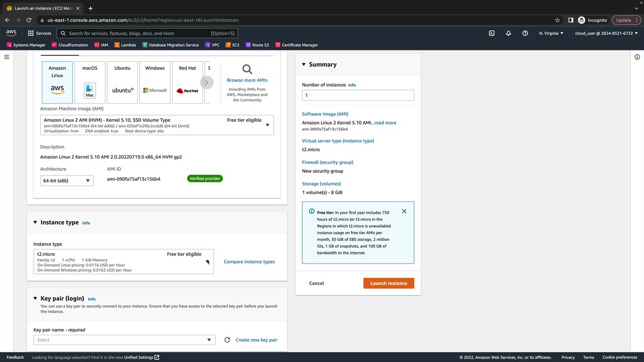The width and height of the screenshot is (644, 362).
Task: Open Route 53 bookmark
Action: coord(257,45)
